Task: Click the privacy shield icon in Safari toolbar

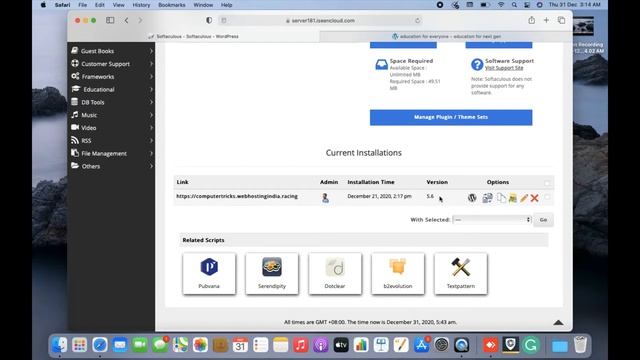Action: 209,20
